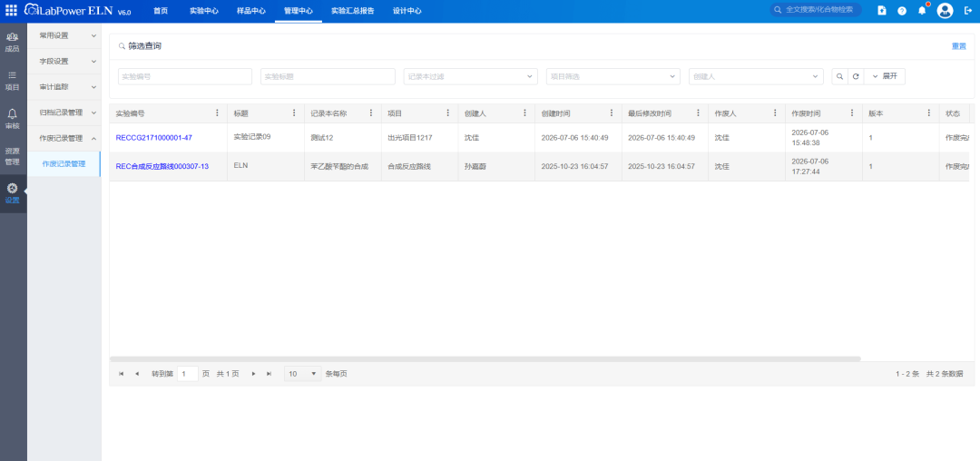Open record RECCG2171000001-47
The height and width of the screenshot is (461, 980).
pyautogui.click(x=153, y=137)
